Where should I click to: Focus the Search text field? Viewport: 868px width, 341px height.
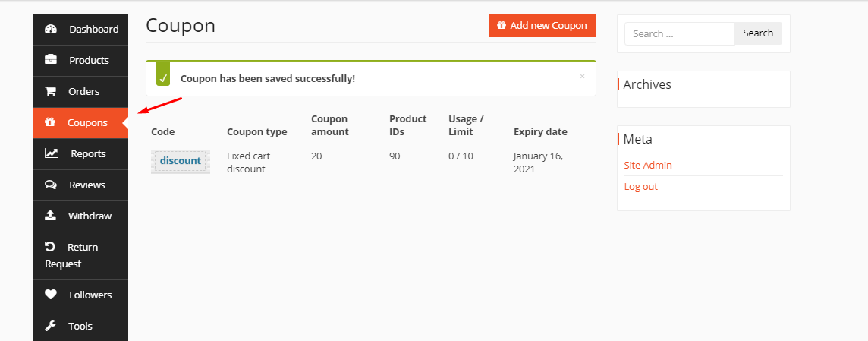(679, 33)
